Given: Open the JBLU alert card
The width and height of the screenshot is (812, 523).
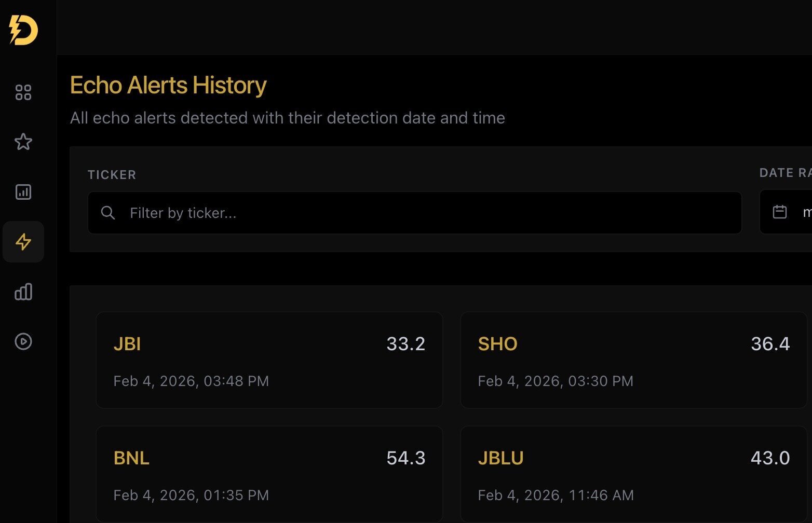Looking at the screenshot, I should click(633, 474).
